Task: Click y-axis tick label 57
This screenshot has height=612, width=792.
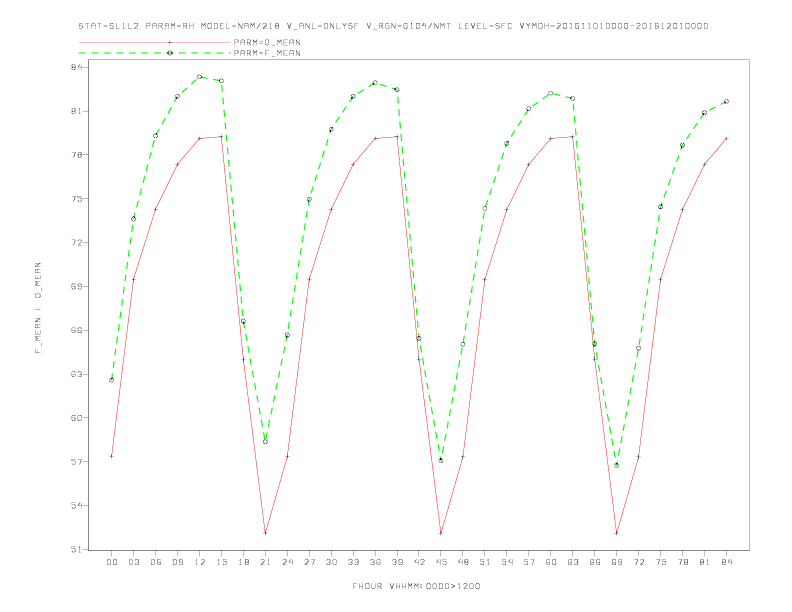Action: click(x=77, y=462)
